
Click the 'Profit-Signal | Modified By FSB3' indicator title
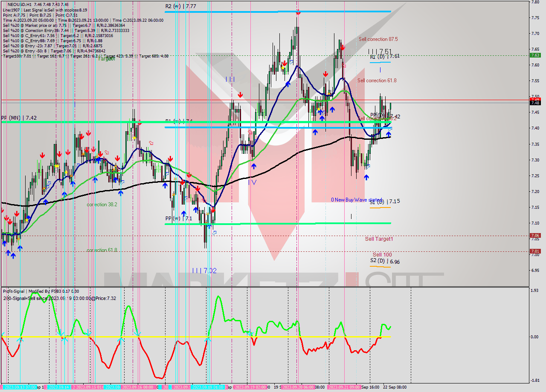click(x=41, y=291)
